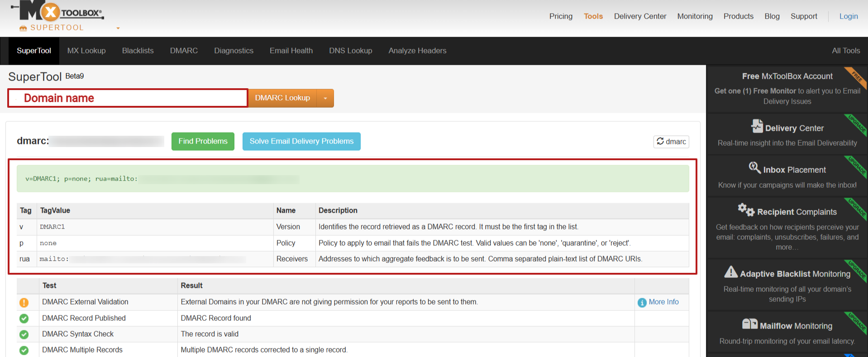This screenshot has width=868, height=357.
Task: Open the DNS Lookup tab
Action: tap(350, 51)
